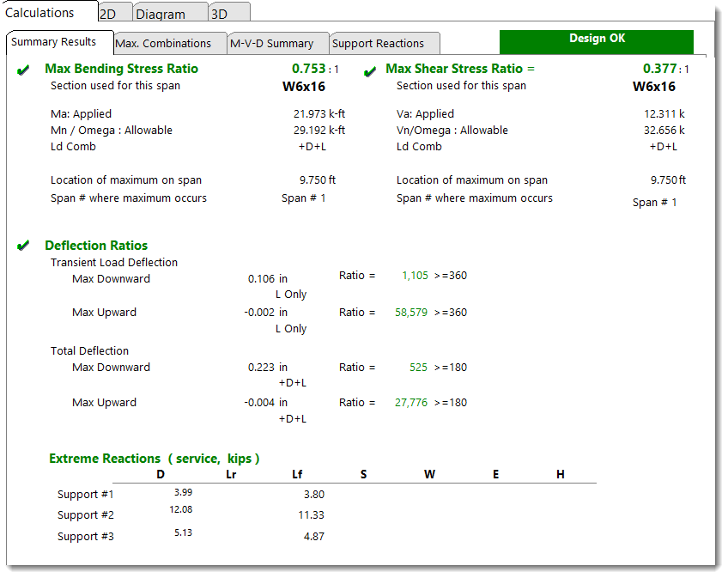Click checkmark beside Max Shear Stress Ratio
The width and height of the screenshot is (728, 578).
pos(369,72)
